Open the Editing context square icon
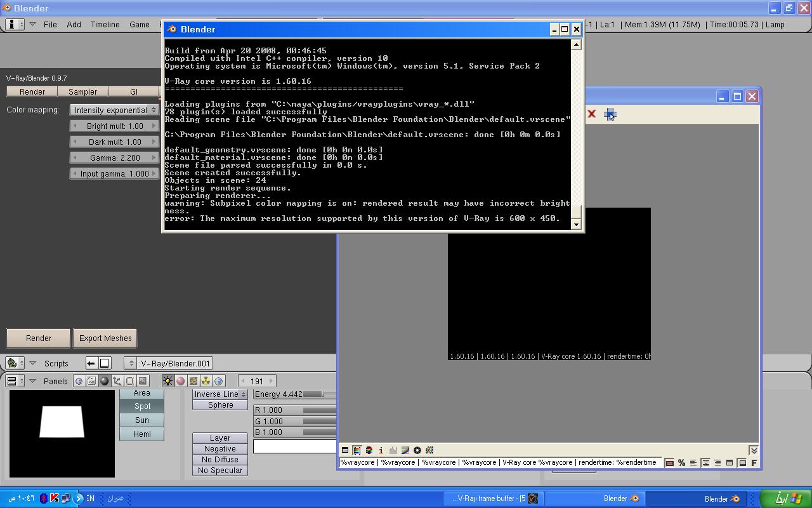 [x=129, y=381]
